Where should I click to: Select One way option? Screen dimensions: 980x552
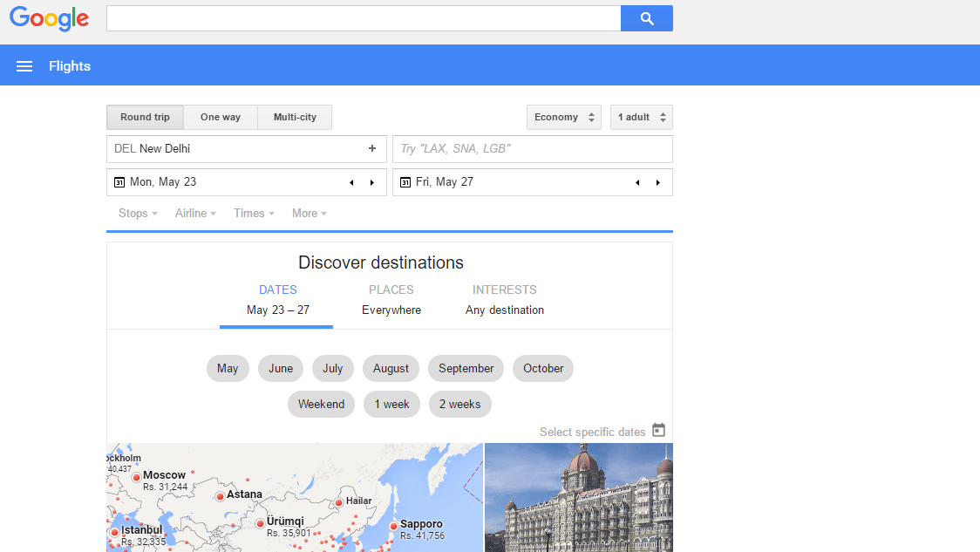tap(221, 117)
